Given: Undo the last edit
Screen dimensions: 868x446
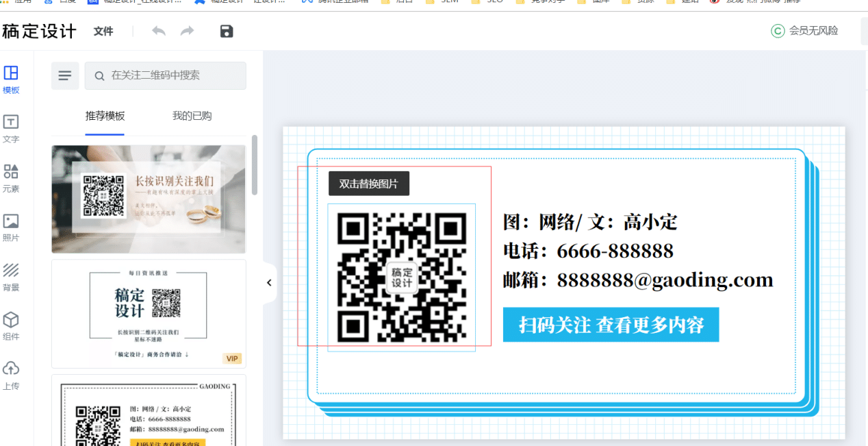Looking at the screenshot, I should pyautogui.click(x=159, y=31).
